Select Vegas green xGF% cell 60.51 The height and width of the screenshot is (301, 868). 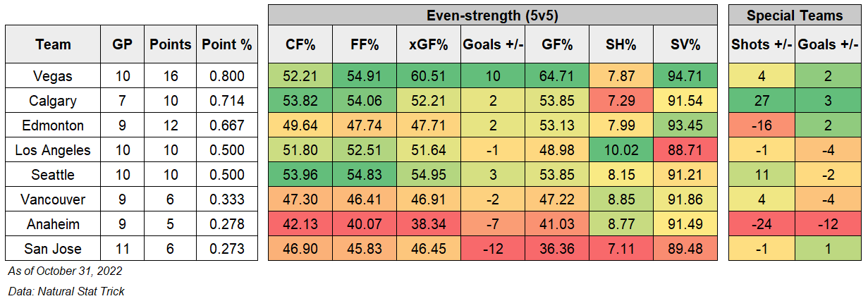point(429,76)
